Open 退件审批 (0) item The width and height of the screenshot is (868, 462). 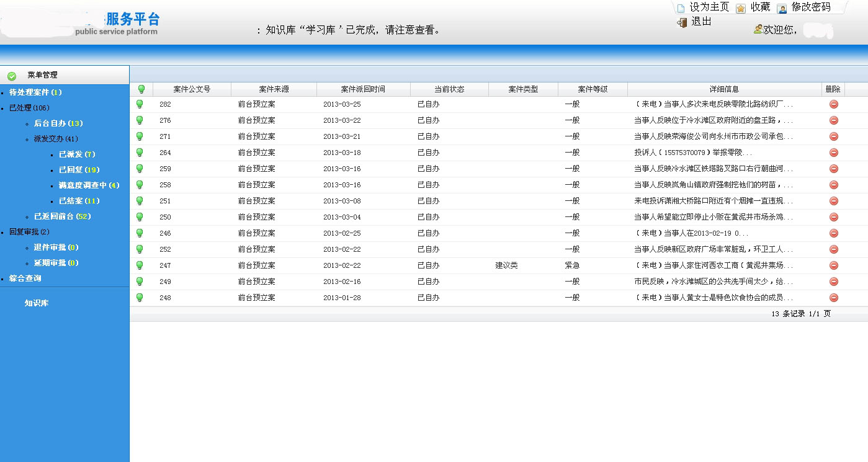coord(56,247)
